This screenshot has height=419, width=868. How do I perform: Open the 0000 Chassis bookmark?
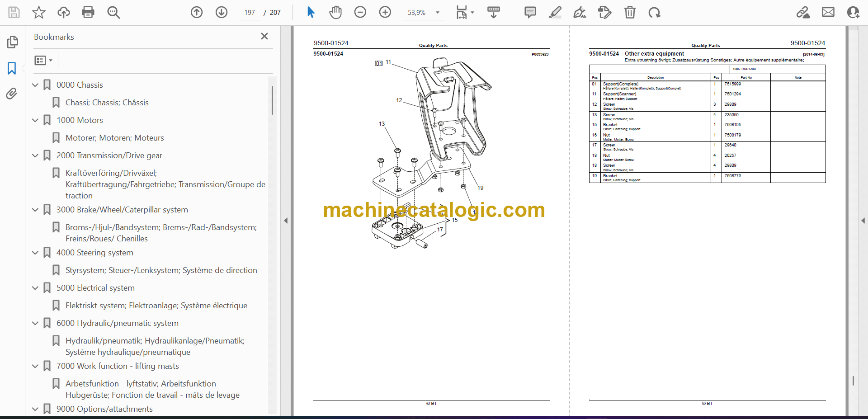80,85
